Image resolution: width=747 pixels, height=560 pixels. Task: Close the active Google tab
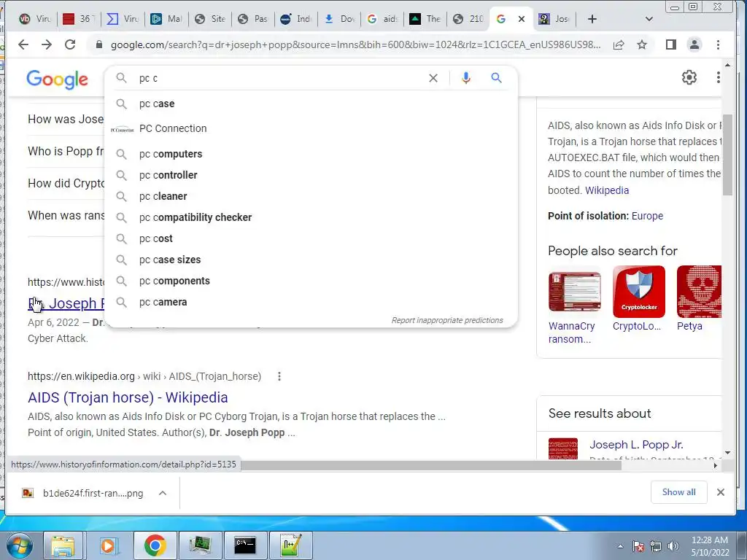[x=522, y=19]
